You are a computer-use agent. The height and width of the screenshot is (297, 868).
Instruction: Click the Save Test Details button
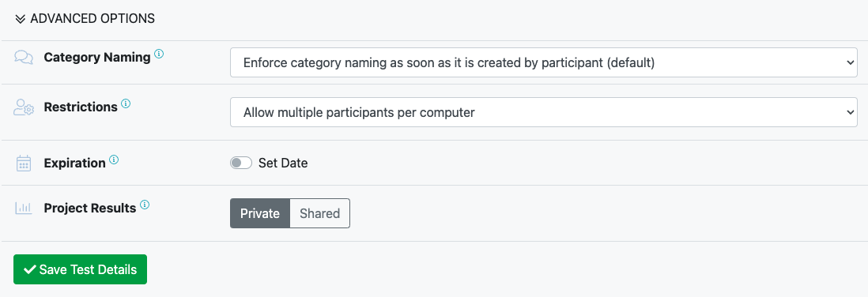(81, 269)
